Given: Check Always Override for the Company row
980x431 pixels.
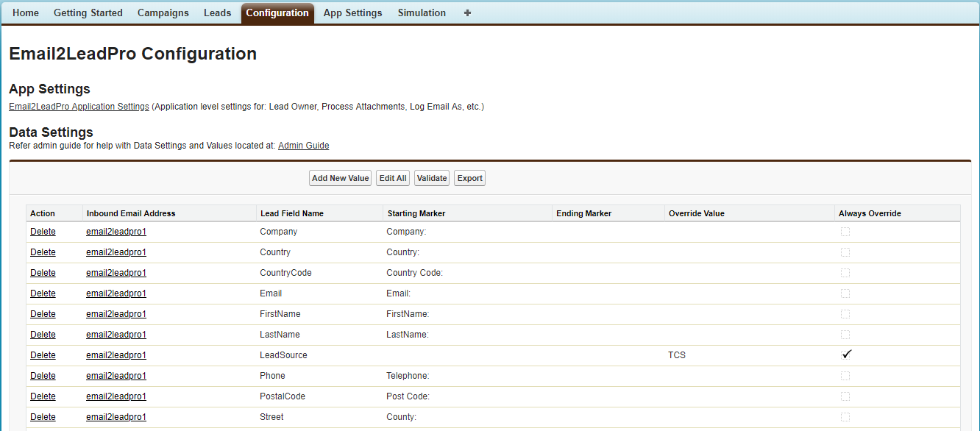Looking at the screenshot, I should pyautogui.click(x=845, y=231).
